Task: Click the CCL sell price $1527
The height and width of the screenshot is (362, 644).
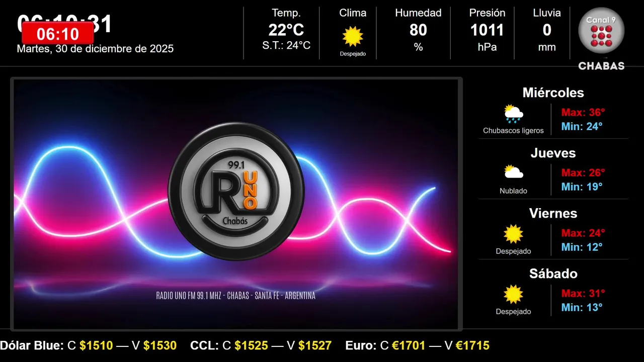Action: pos(315,345)
